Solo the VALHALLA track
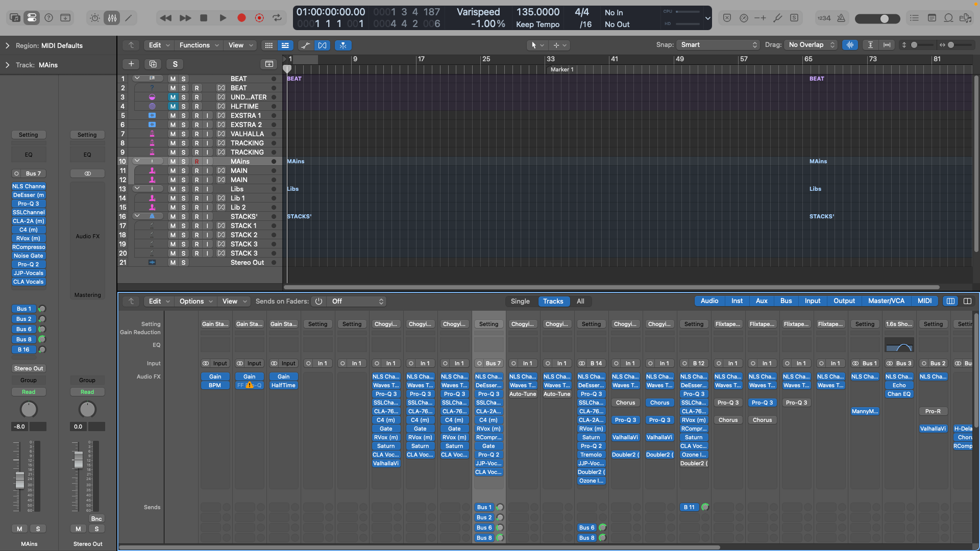Viewport: 980px width, 551px height. click(184, 134)
